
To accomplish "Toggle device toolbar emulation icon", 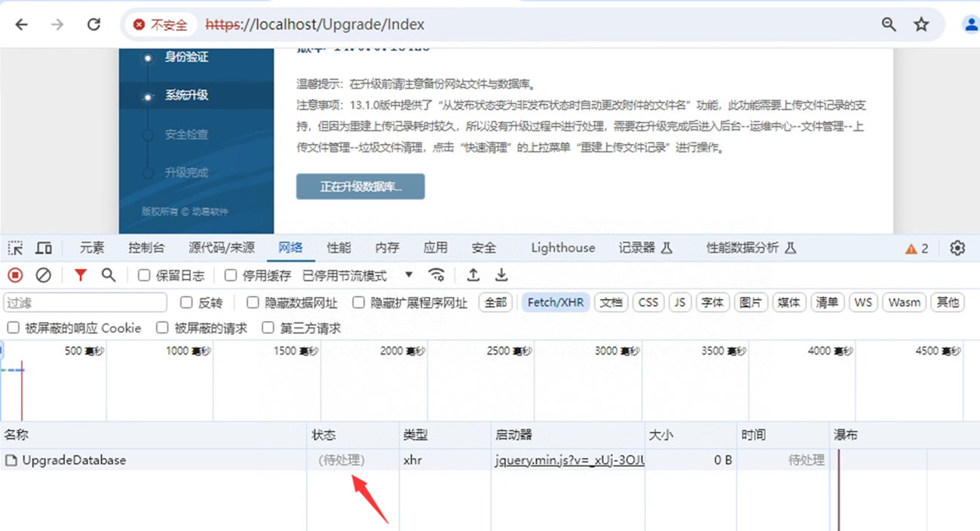I will 44,248.
